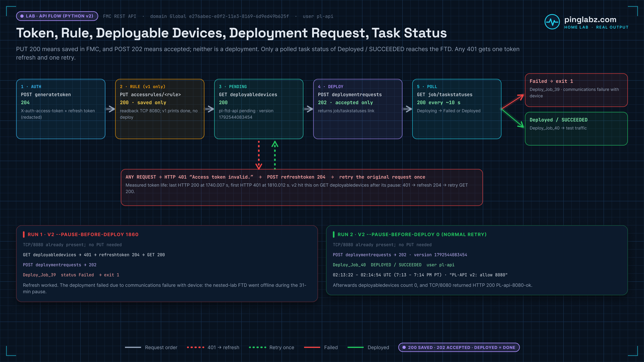Click the Deploy_Job_40 → test traffic text

(558, 128)
